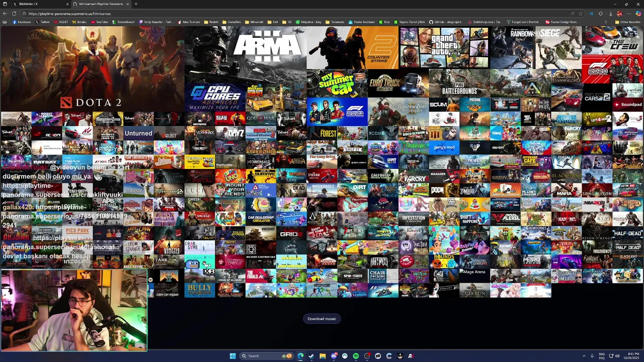Click the browser profile avatar icon
Viewport: 644px width, 362px height.
[620, 14]
